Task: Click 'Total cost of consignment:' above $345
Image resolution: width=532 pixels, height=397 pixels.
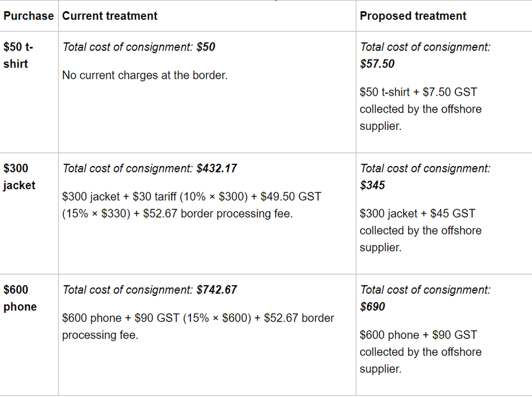Action: 425,168
